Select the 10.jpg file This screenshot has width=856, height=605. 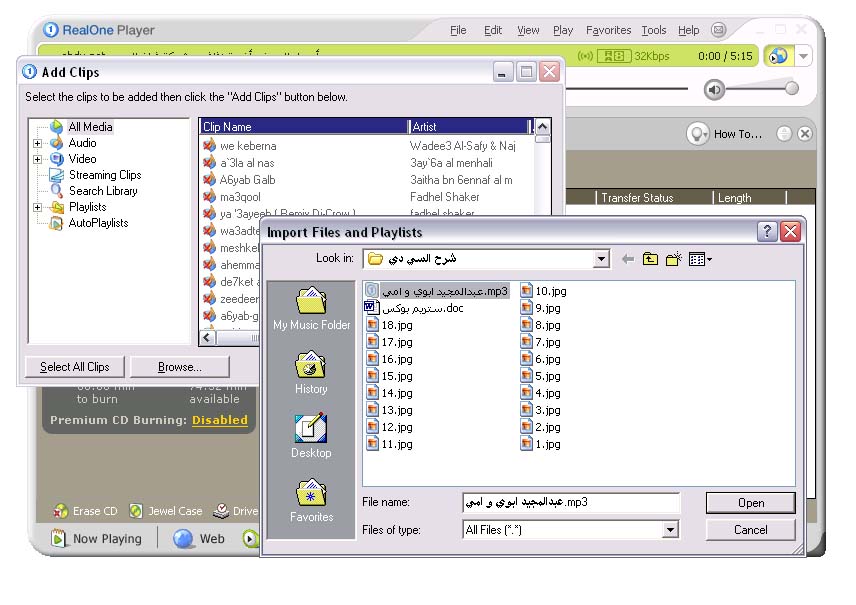click(544, 291)
